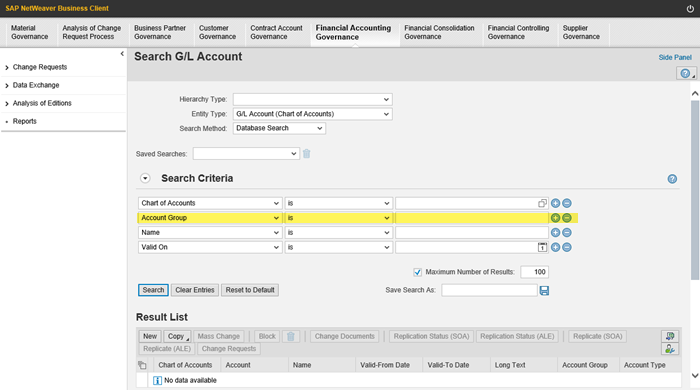
Task: Remove the Chart of Accounts criterion row
Action: click(x=567, y=203)
